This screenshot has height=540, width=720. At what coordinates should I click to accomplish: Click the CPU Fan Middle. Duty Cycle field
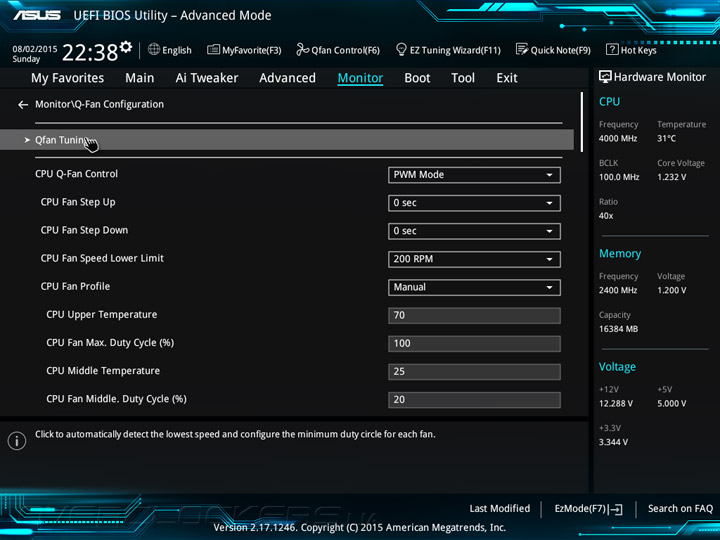474,399
